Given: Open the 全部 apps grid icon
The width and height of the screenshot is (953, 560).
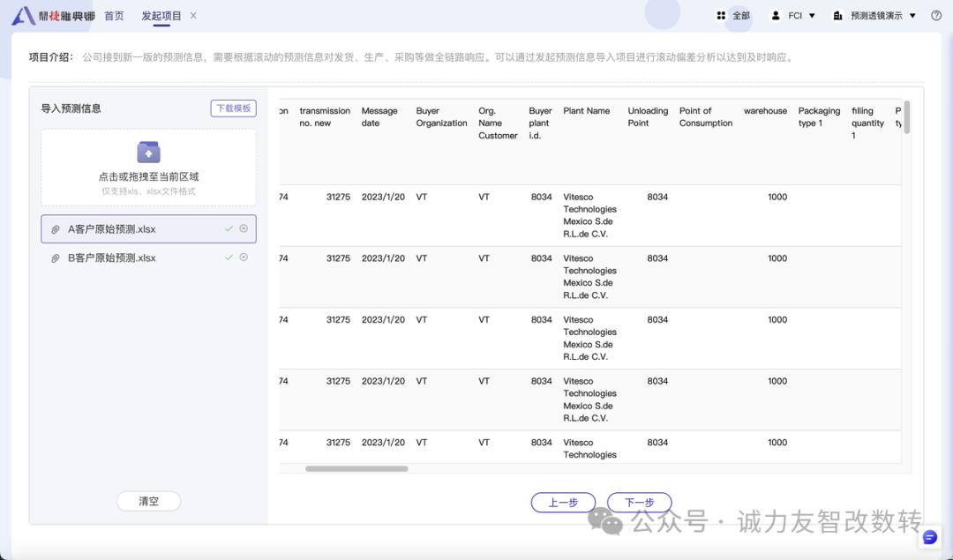Looking at the screenshot, I should pos(721,16).
